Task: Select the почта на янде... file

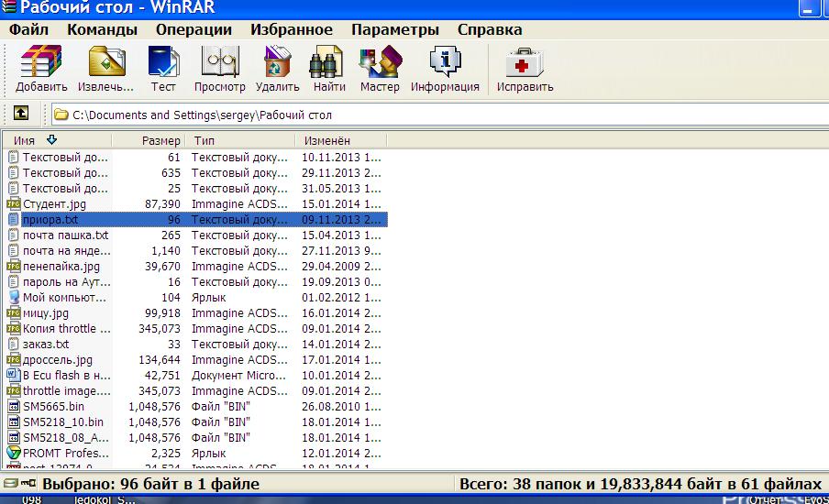Action: 67,250
